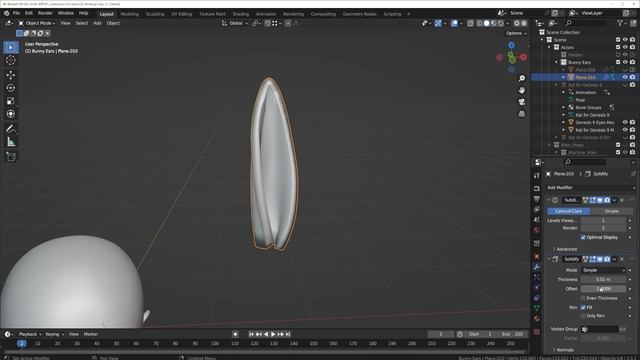Click the Levels Viewport value field

(603, 220)
